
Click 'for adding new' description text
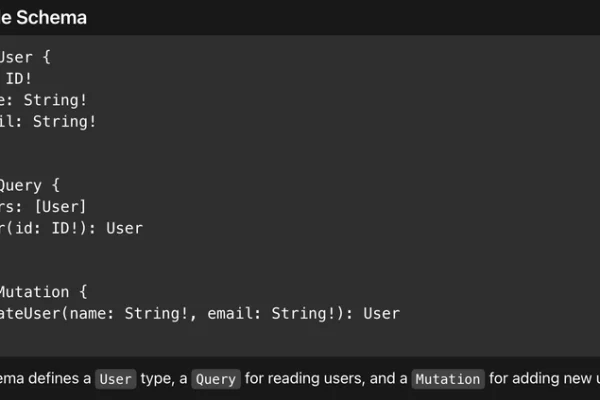click(x=540, y=378)
